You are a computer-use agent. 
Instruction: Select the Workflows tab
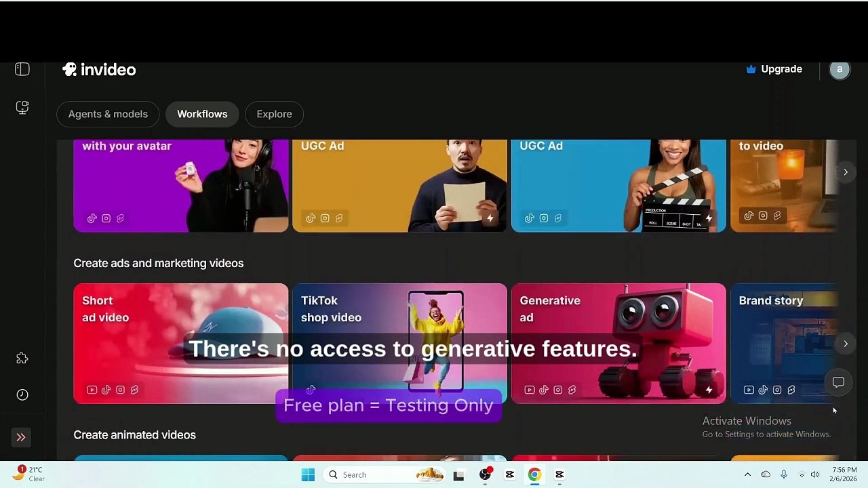pyautogui.click(x=202, y=114)
